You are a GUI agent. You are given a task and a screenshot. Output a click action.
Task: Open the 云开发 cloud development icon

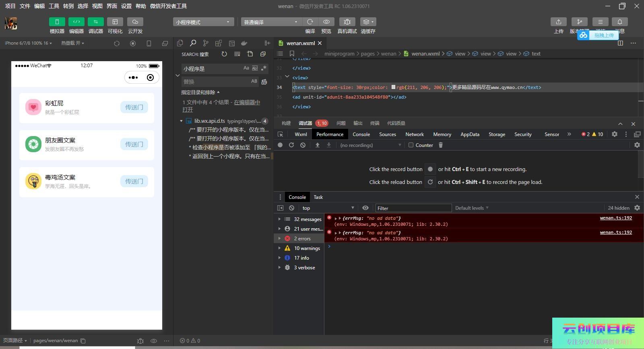click(135, 22)
